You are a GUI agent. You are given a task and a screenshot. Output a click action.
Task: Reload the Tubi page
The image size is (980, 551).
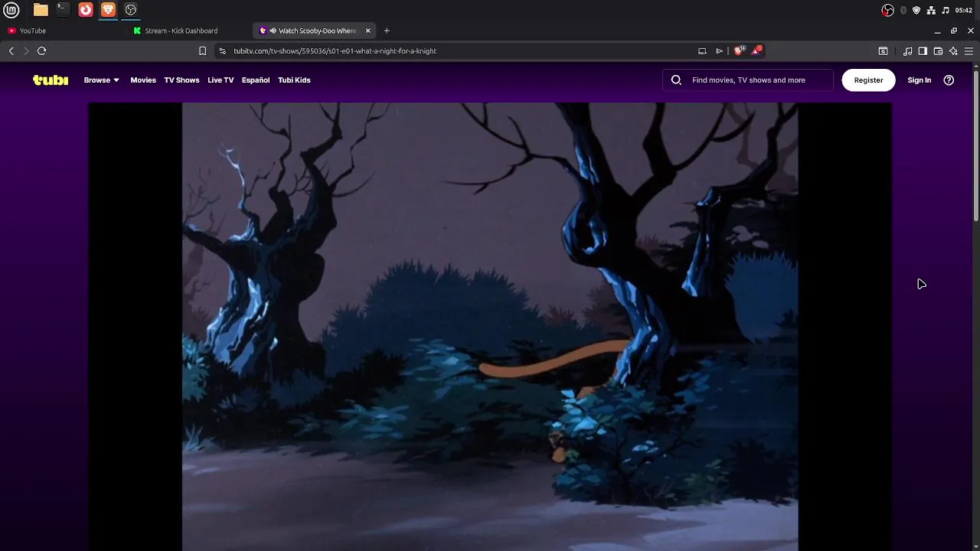point(41,51)
